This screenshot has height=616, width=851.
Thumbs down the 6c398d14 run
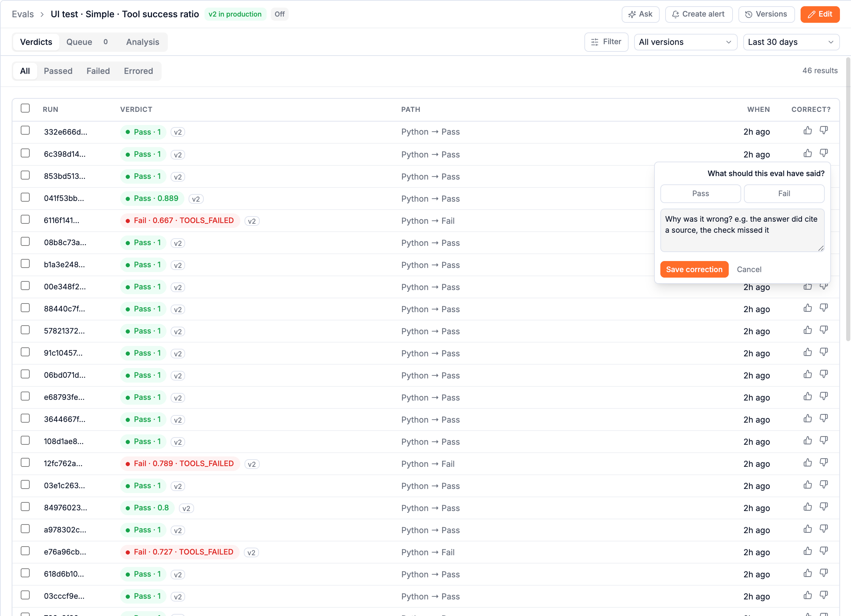[824, 153]
